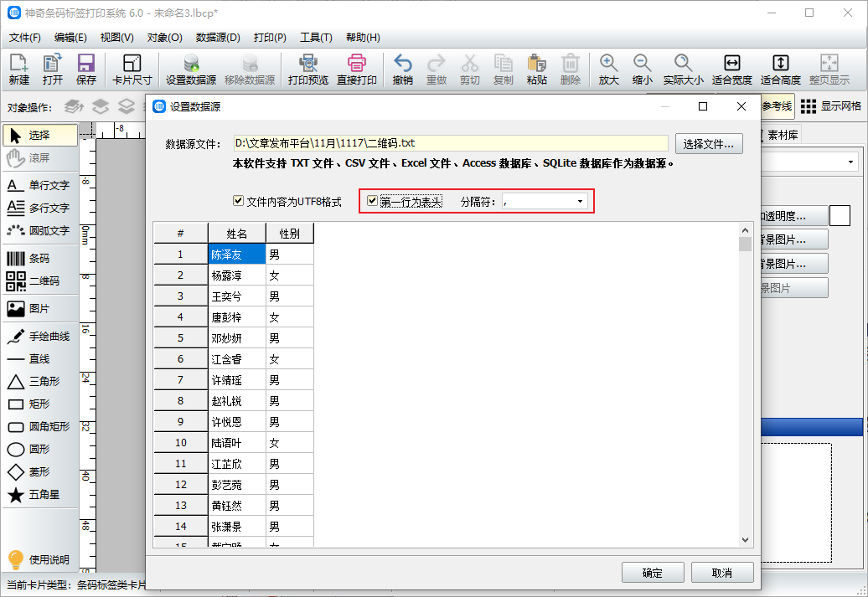The width and height of the screenshot is (868, 597).
Task: Select the table cell 陈泽友
Action: pos(236,255)
